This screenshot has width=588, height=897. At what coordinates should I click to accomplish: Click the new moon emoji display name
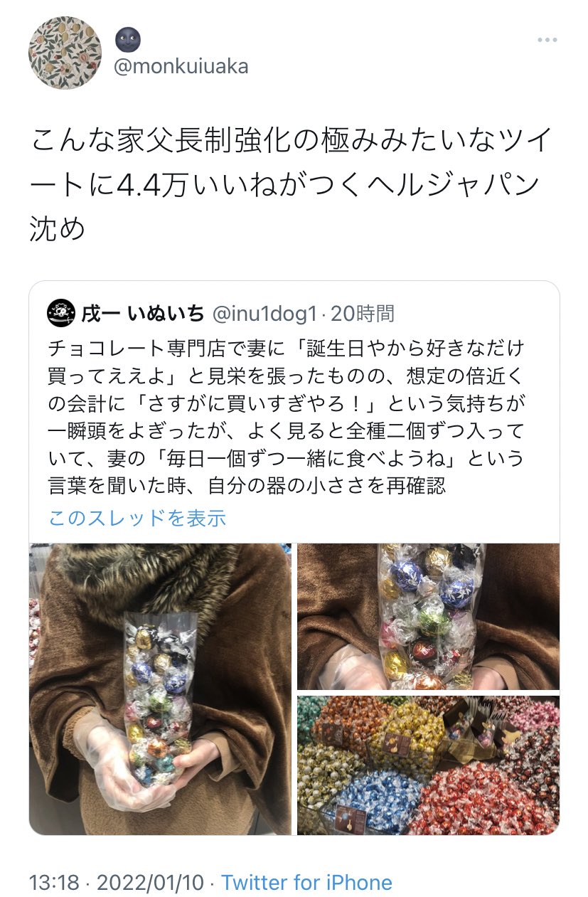(128, 40)
